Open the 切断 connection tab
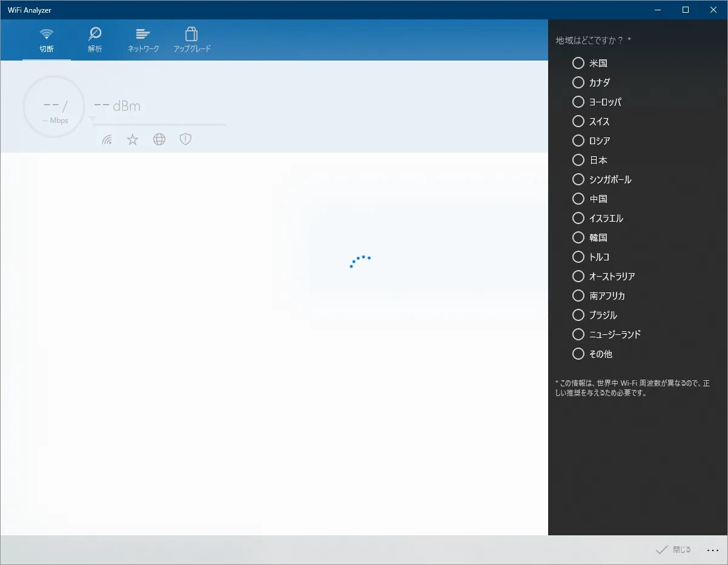 tap(47, 41)
